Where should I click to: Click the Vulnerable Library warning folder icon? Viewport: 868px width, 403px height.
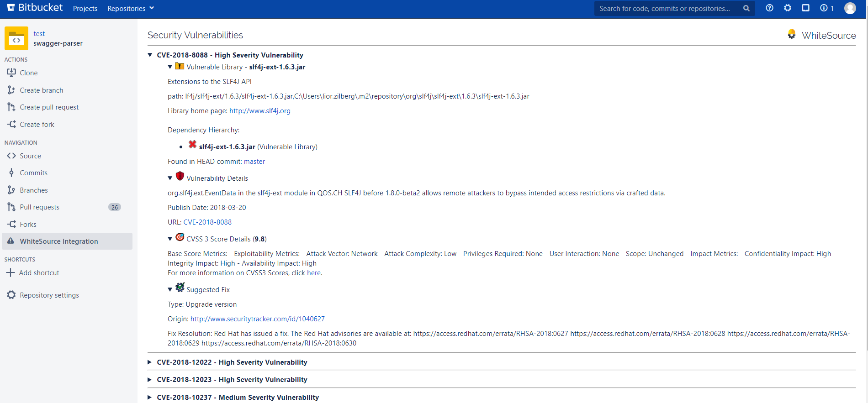[180, 66]
